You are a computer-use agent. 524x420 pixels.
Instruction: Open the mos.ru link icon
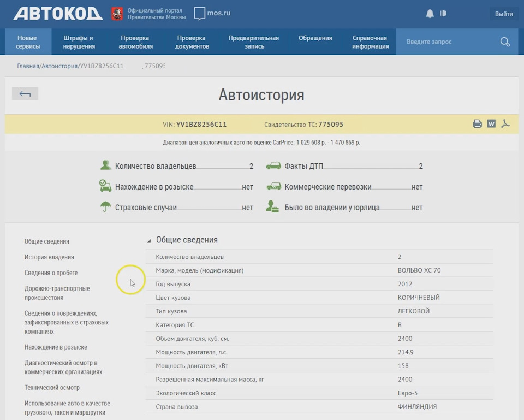point(200,14)
